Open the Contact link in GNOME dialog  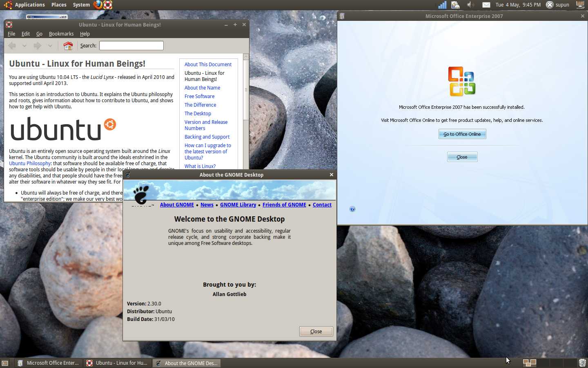[322, 205]
